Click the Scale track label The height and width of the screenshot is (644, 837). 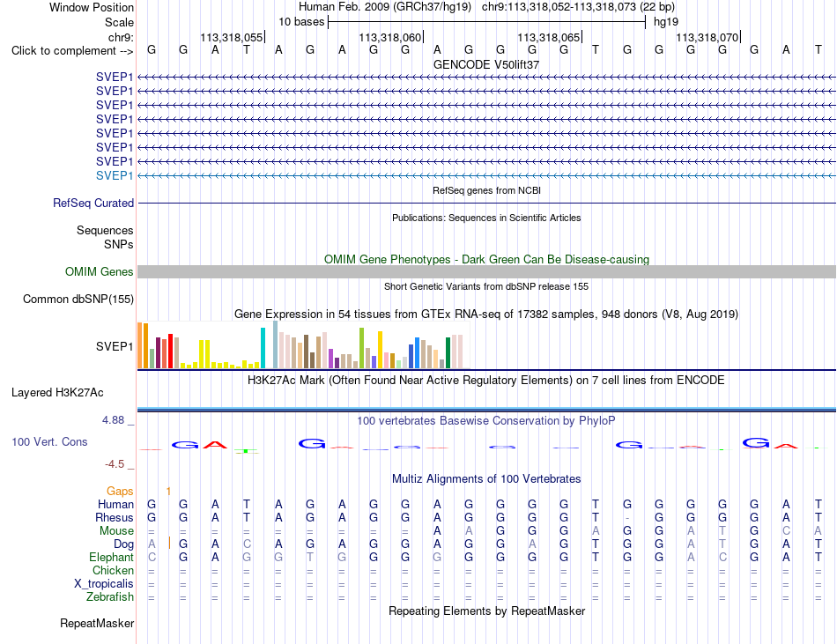[119, 22]
